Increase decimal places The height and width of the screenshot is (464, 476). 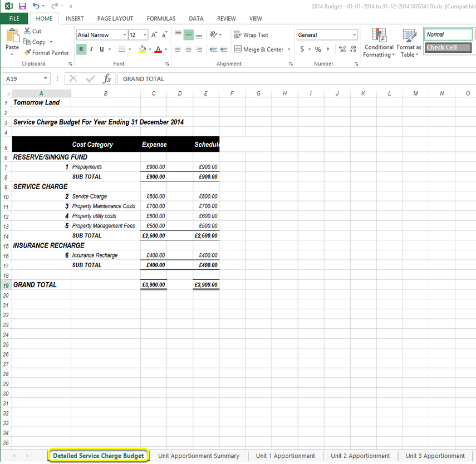[x=342, y=49]
